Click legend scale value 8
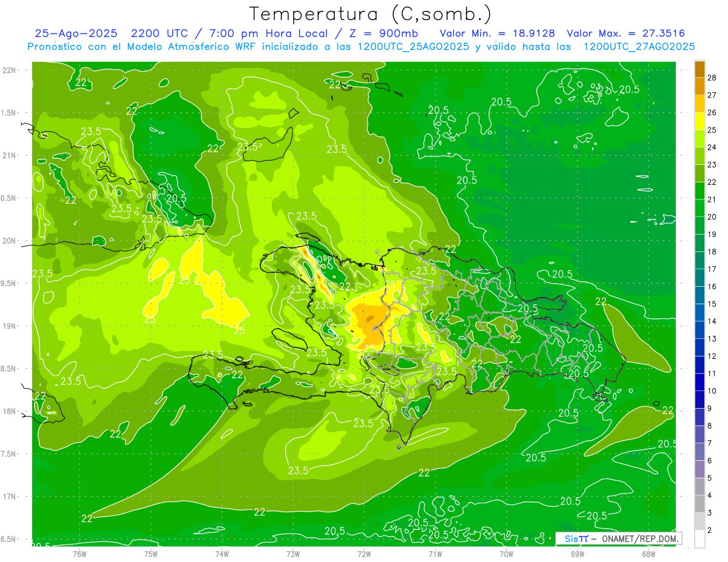 tap(710, 426)
